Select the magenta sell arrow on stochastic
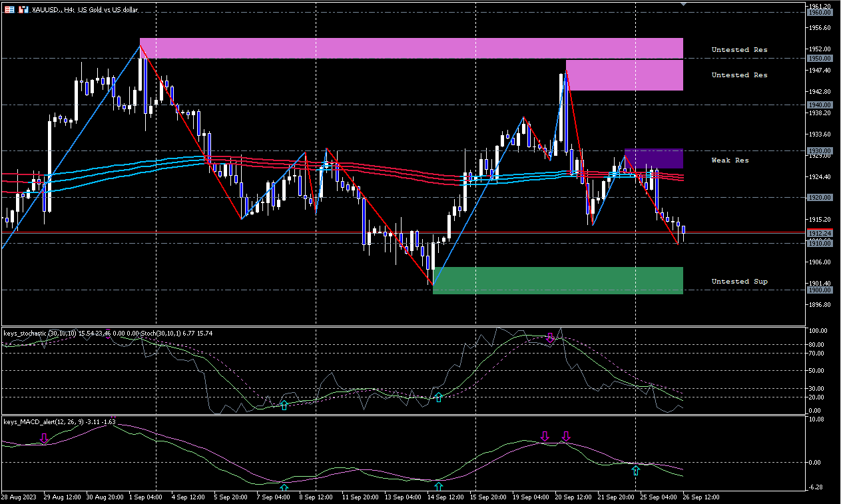The width and height of the screenshot is (841, 504). tap(550, 338)
